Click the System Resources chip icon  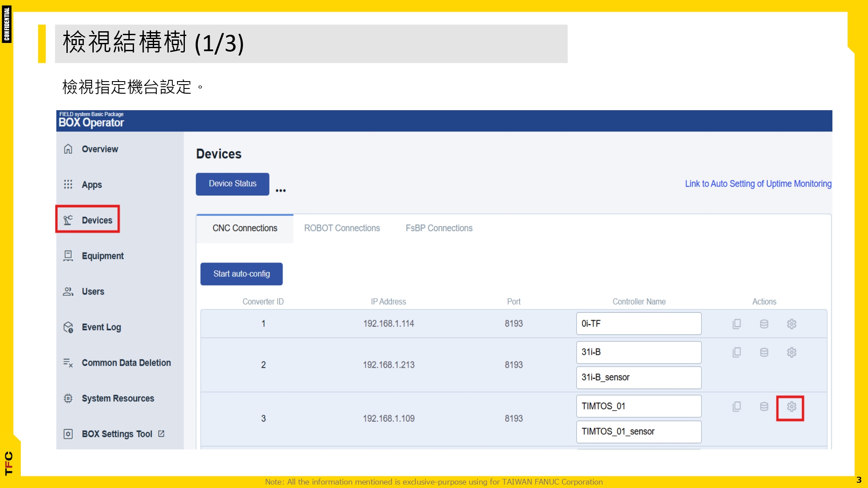click(68, 398)
